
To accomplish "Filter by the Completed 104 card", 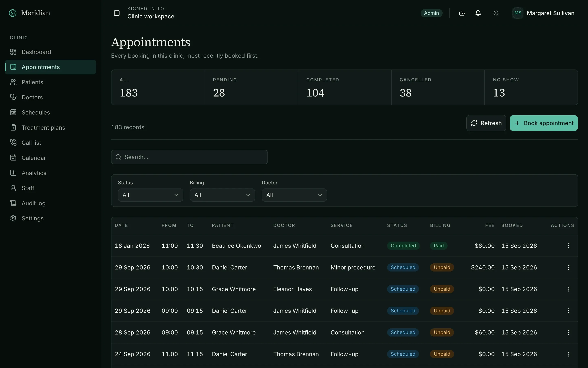I will tap(345, 87).
